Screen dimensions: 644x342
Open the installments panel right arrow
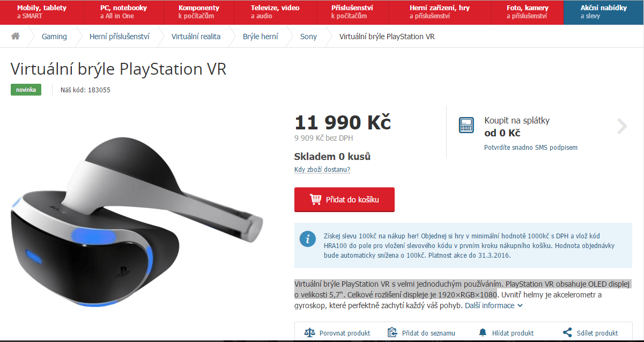(622, 126)
